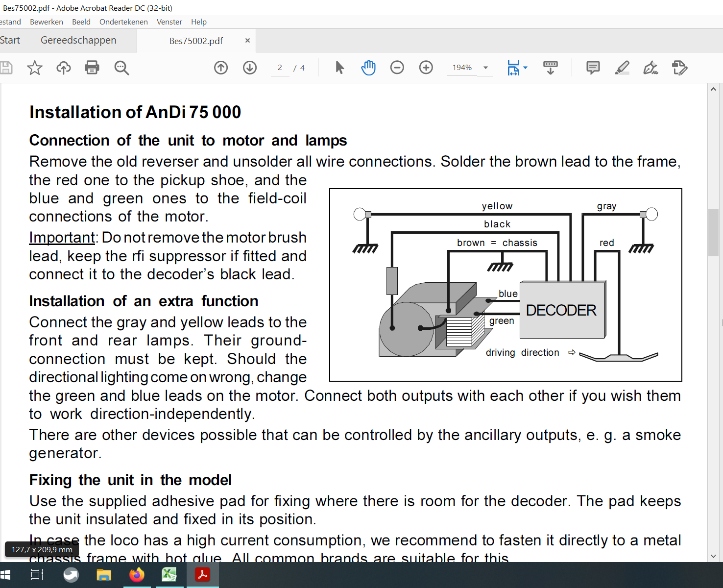Open Task View in the taskbar
The width and height of the screenshot is (723, 588).
coord(37,575)
